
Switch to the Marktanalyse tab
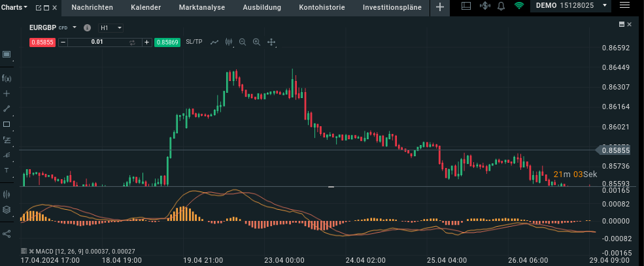202,7
